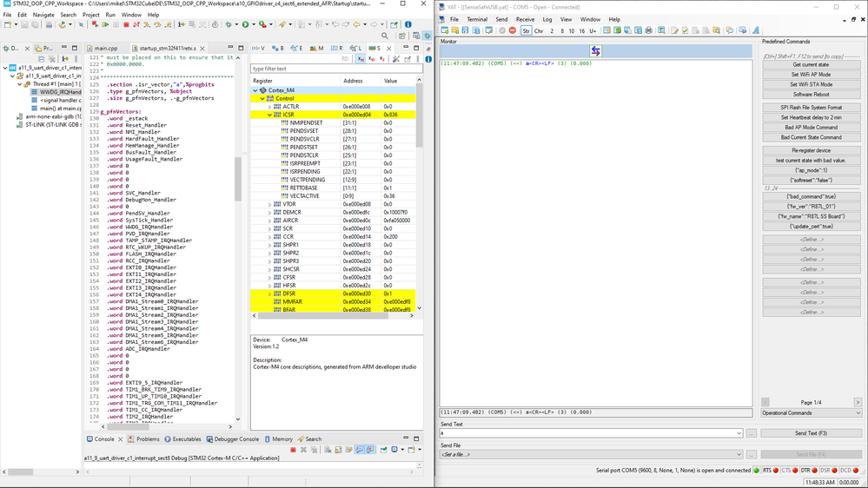This screenshot has width=868, height=488.
Task: Select Chr radix in YAT toolbar
Action: [x=539, y=31]
